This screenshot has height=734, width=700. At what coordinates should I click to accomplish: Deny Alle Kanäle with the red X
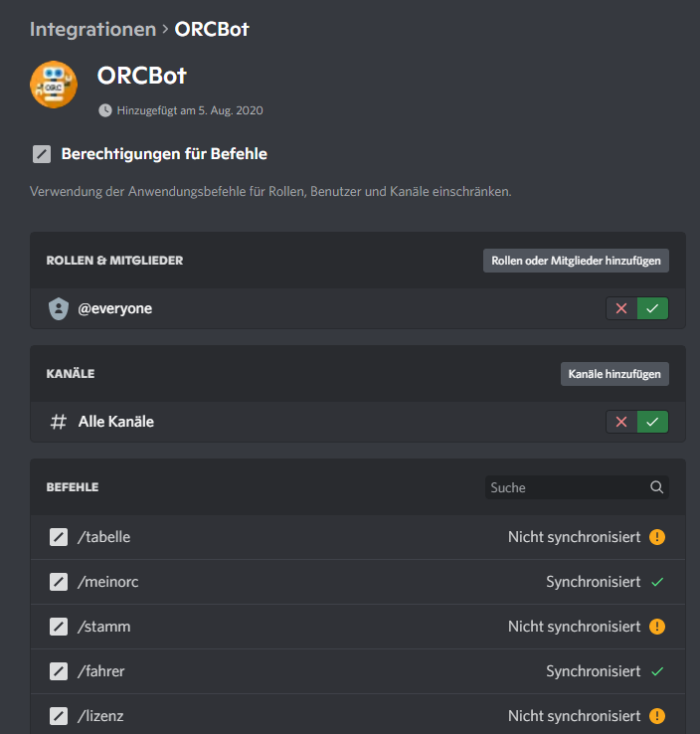(621, 422)
